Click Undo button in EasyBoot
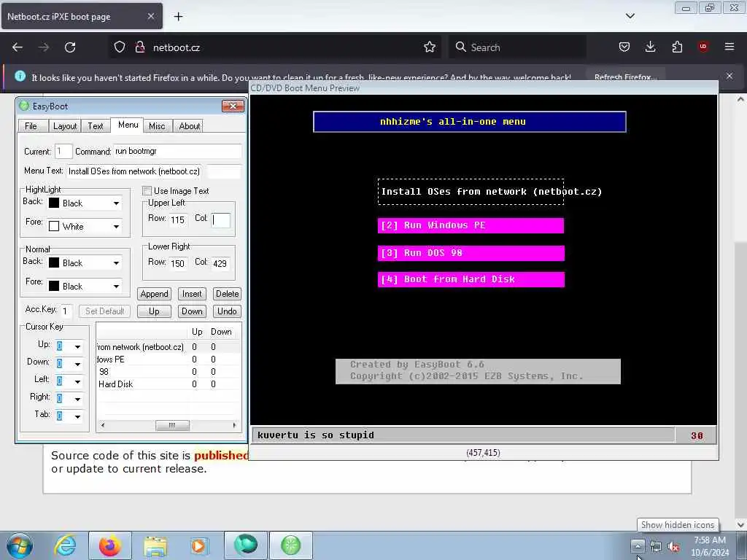 coord(228,311)
